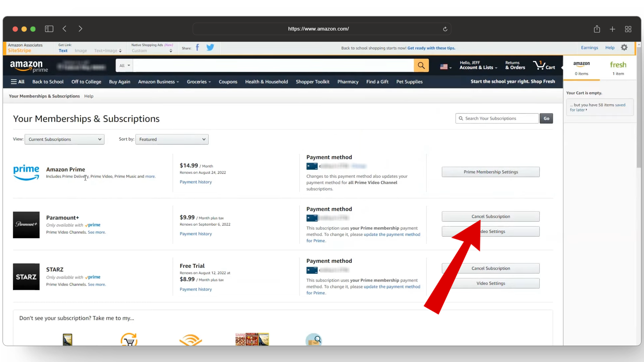The width and height of the screenshot is (644, 362).
Task: Expand the All search category dropdown
Action: click(x=124, y=66)
